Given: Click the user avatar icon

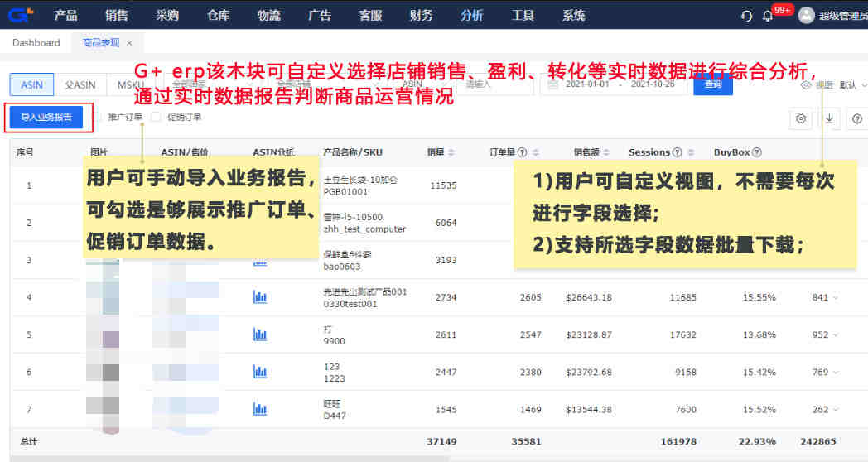Looking at the screenshot, I should tap(806, 16).
